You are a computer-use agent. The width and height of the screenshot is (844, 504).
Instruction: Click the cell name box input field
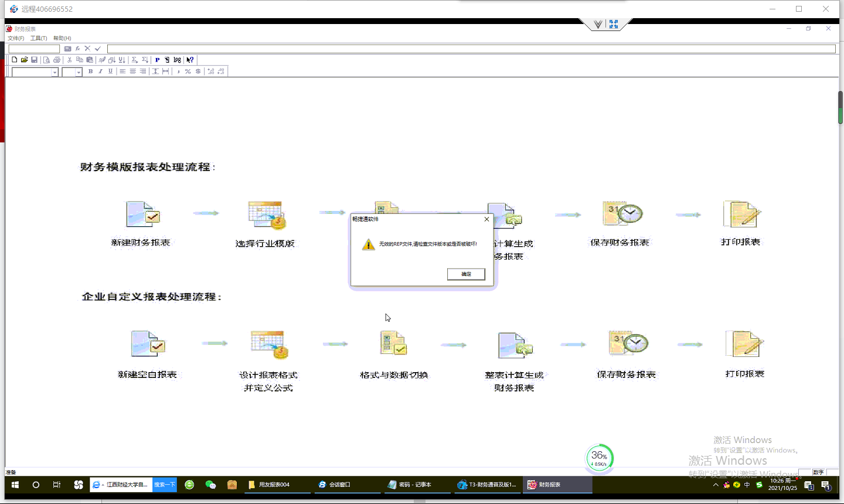(34, 49)
